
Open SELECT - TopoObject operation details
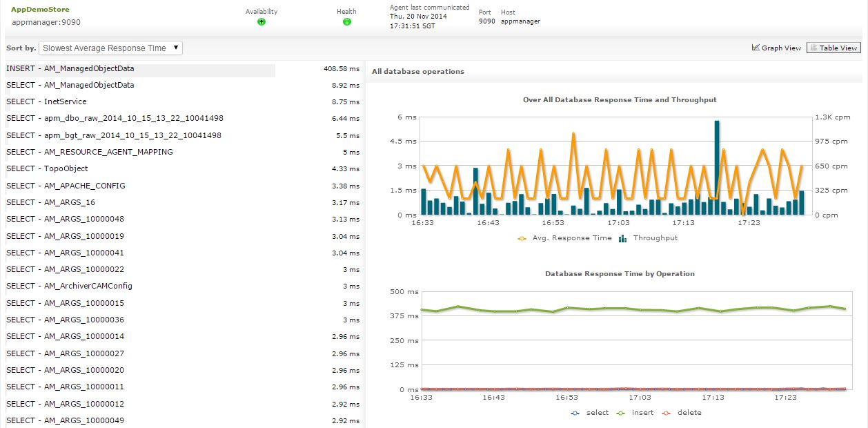click(x=47, y=168)
